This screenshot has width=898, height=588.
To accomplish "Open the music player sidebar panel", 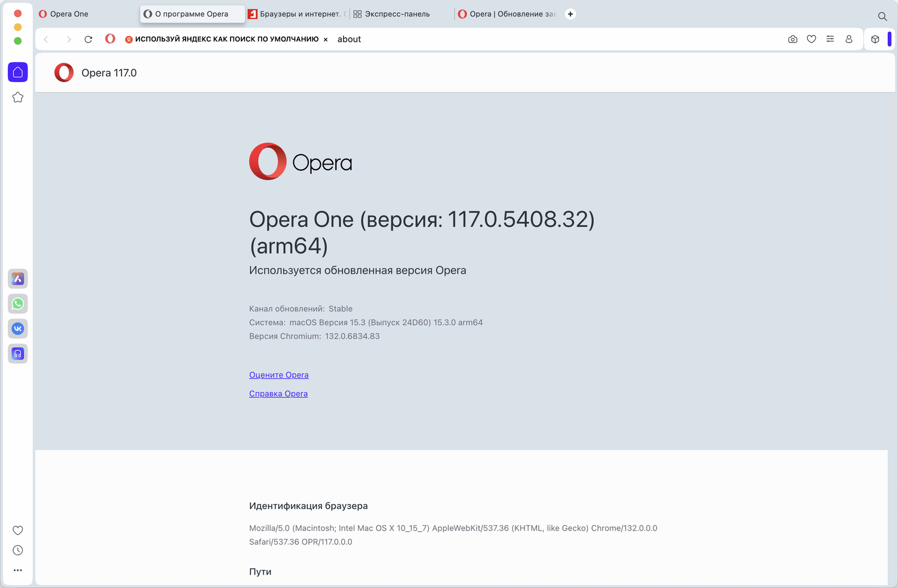I will [x=18, y=354].
